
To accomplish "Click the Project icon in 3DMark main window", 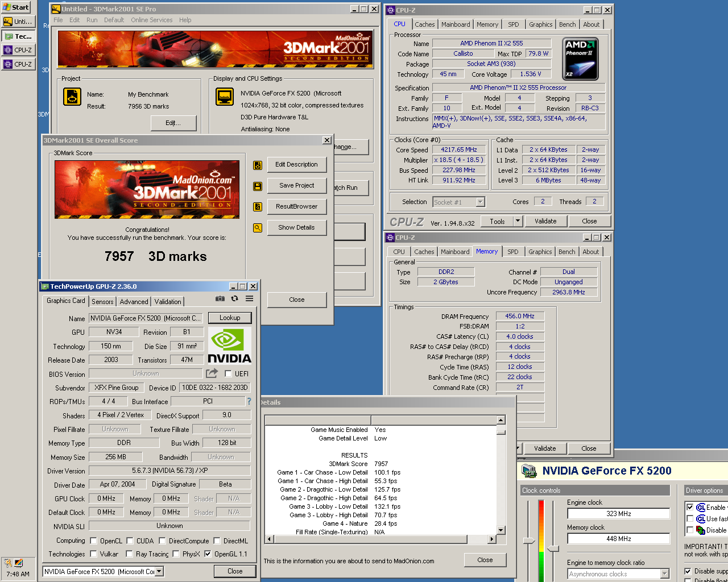I will [72, 97].
